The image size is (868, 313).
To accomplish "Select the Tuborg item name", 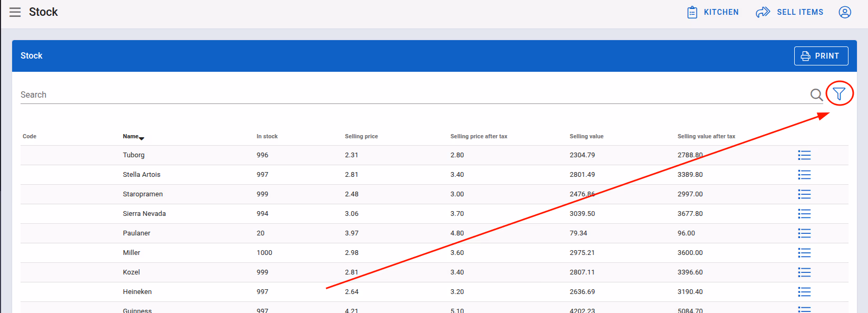I will click(x=134, y=155).
